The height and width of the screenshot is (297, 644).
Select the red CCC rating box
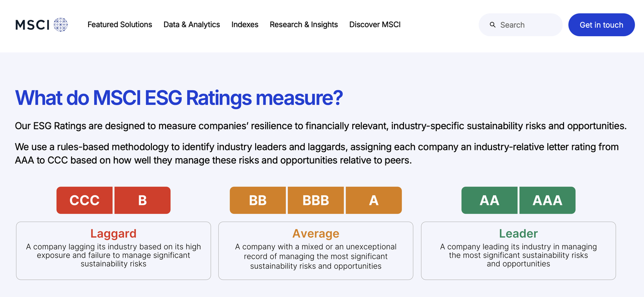click(85, 200)
